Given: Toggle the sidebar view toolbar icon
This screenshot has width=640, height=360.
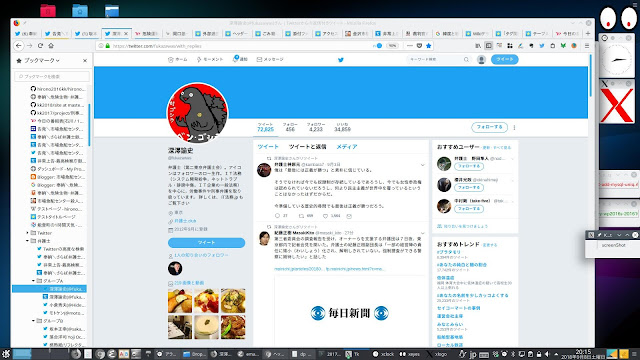Looking at the screenshot, I should point(489,46).
